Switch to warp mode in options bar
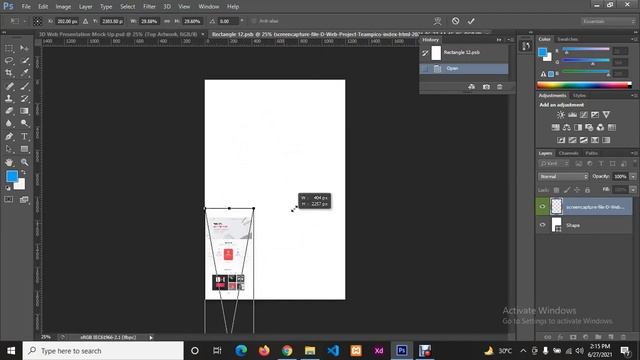640x360 pixels. (438, 21)
